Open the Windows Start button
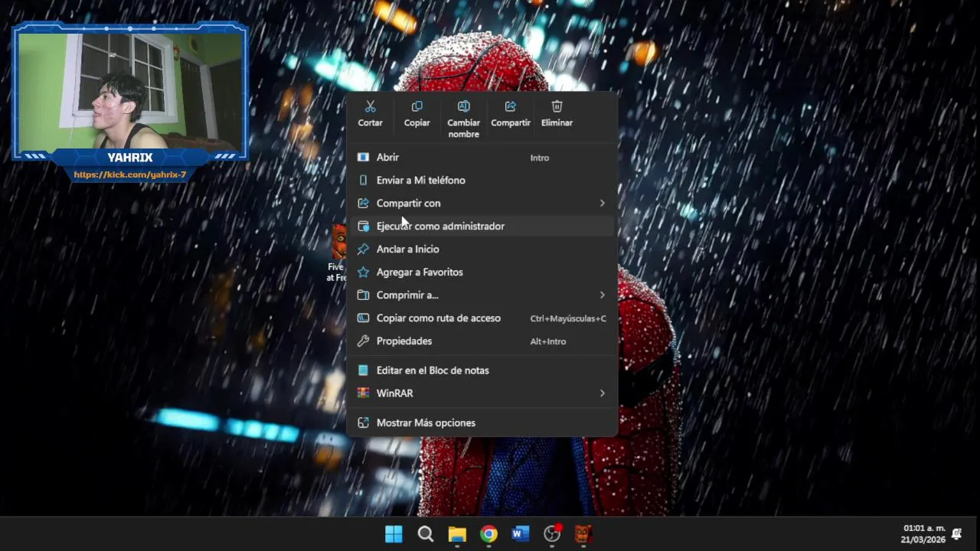 (x=394, y=534)
